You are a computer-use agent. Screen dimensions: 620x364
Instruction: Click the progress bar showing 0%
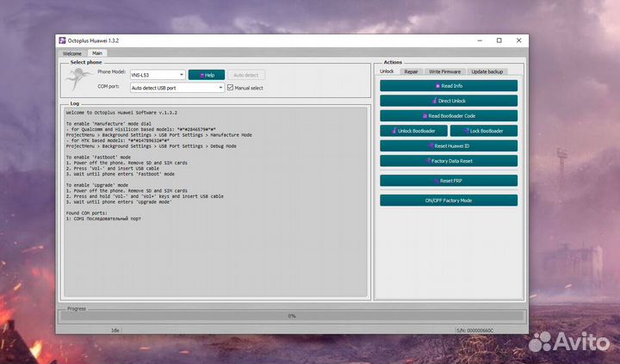pyautogui.click(x=292, y=316)
